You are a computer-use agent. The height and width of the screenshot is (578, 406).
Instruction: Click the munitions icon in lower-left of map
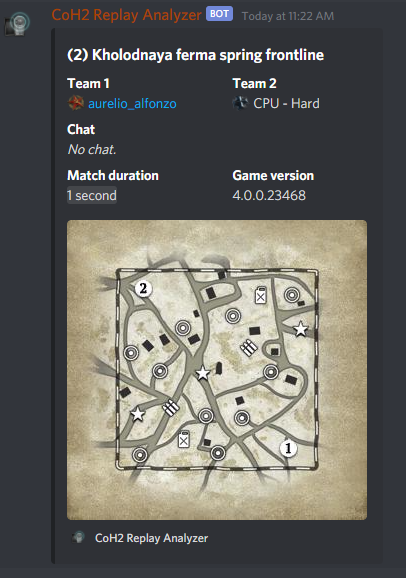171,407
